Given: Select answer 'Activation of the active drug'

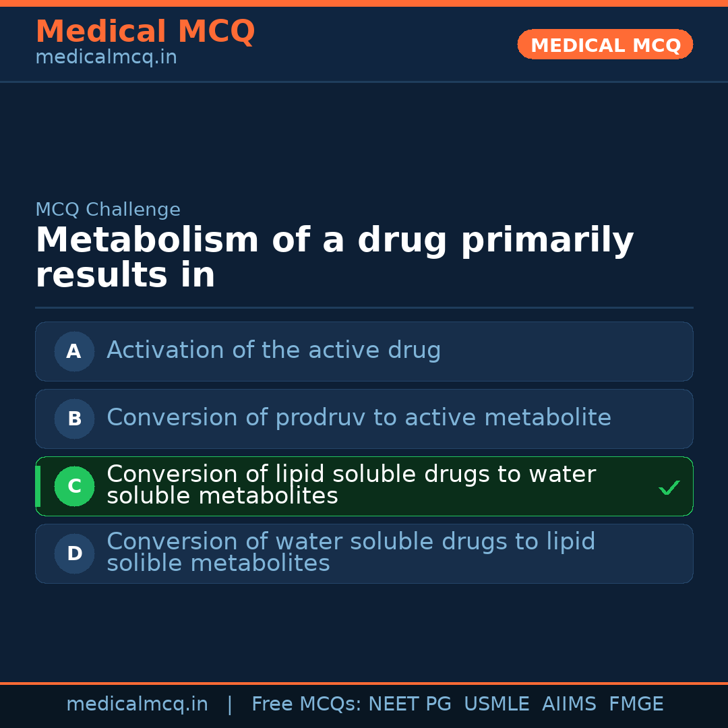Looking at the screenshot, I should pos(274,351).
